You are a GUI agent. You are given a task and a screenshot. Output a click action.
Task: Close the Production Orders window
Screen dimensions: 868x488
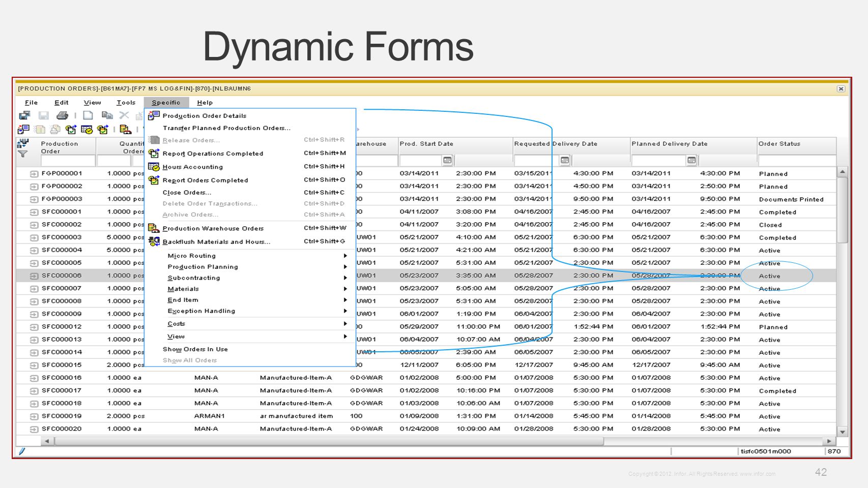[x=841, y=89]
